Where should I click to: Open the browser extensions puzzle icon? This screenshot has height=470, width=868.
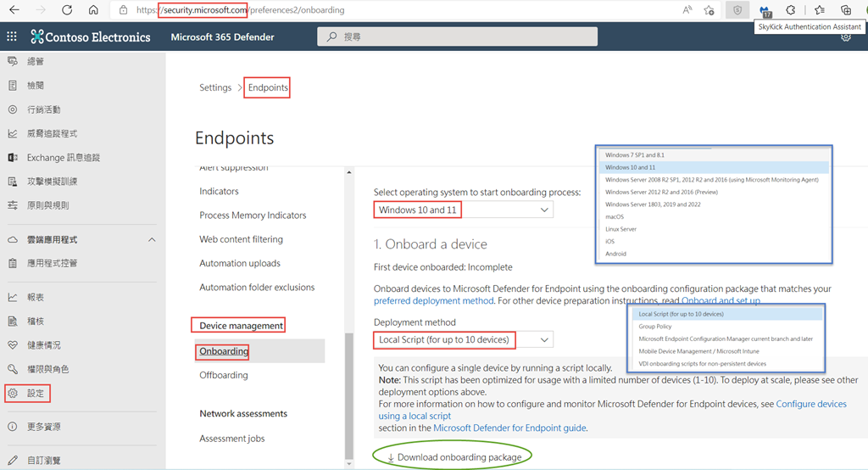(x=791, y=10)
